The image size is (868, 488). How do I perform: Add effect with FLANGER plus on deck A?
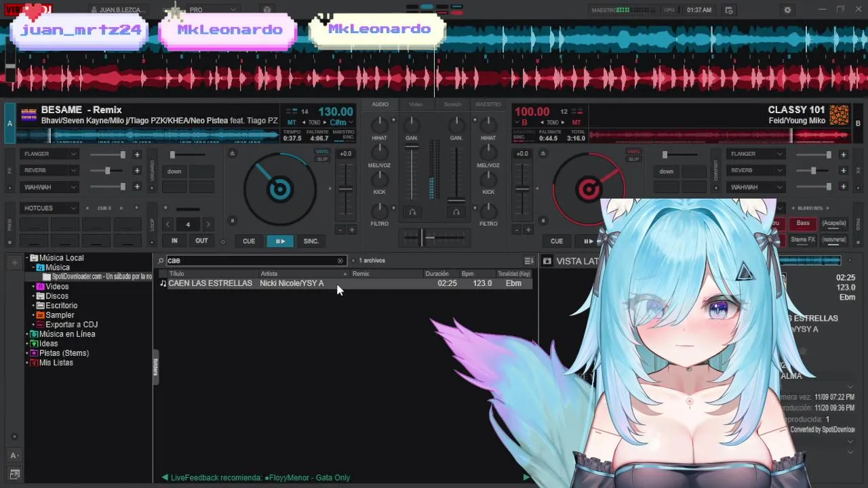137,155
